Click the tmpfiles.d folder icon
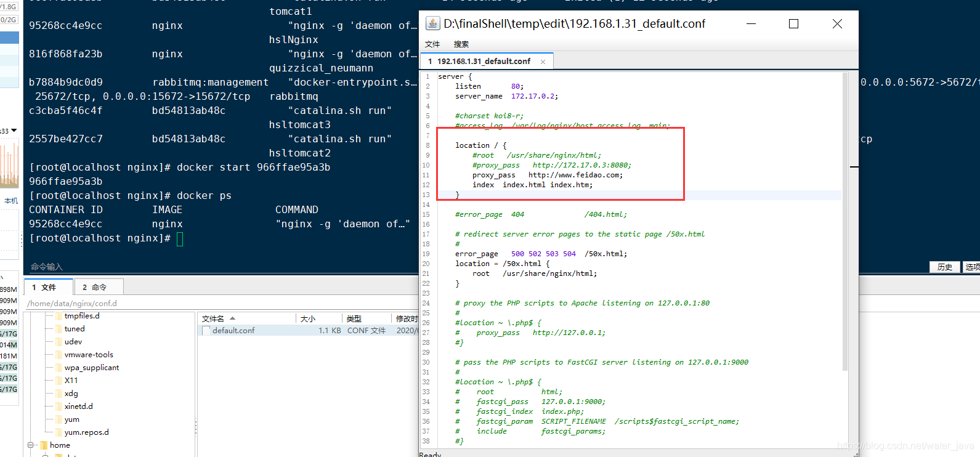Image resolution: width=980 pixels, height=457 pixels. (x=59, y=316)
